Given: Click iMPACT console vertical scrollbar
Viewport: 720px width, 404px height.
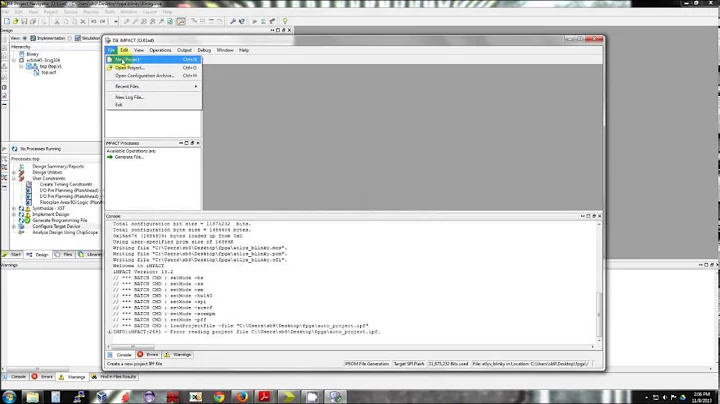Looking at the screenshot, I should [599, 314].
